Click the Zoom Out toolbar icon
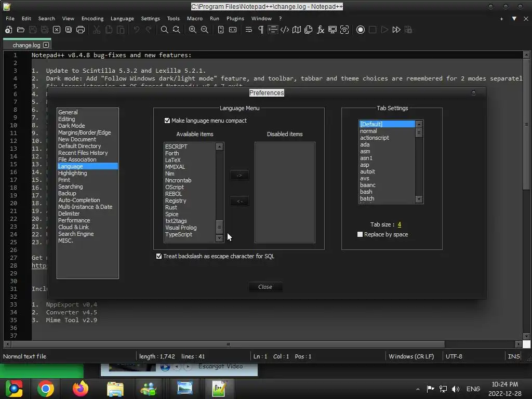 (205, 30)
